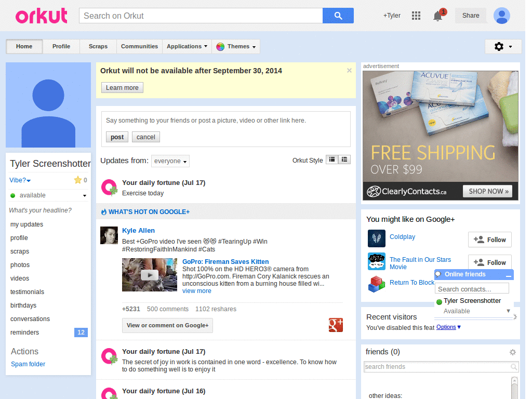
Task: Click the star rating icon
Action: (78, 180)
